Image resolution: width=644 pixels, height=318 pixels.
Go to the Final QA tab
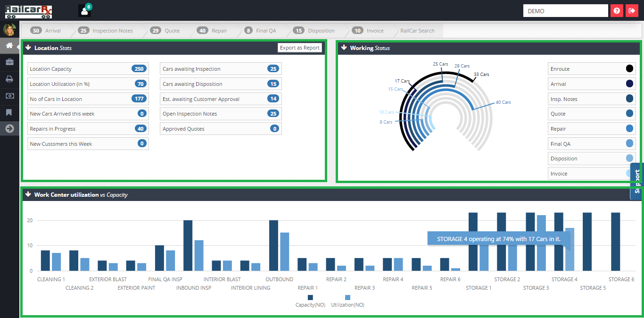click(260, 31)
